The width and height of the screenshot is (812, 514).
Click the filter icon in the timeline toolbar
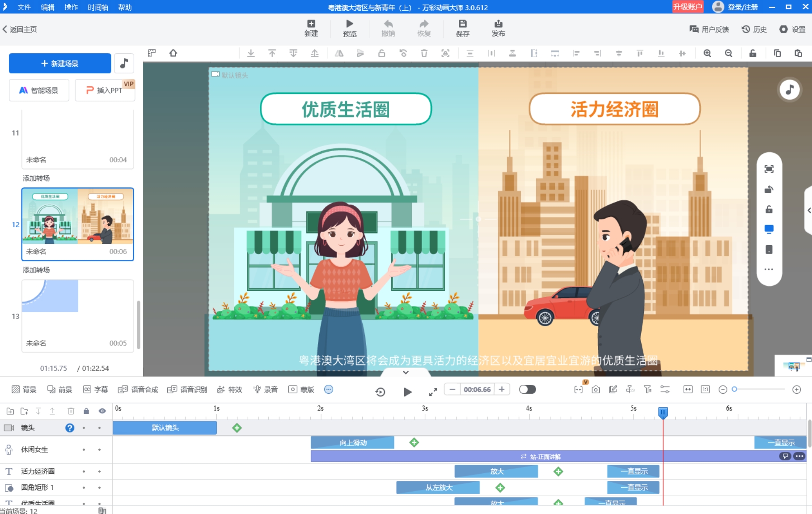click(x=647, y=390)
